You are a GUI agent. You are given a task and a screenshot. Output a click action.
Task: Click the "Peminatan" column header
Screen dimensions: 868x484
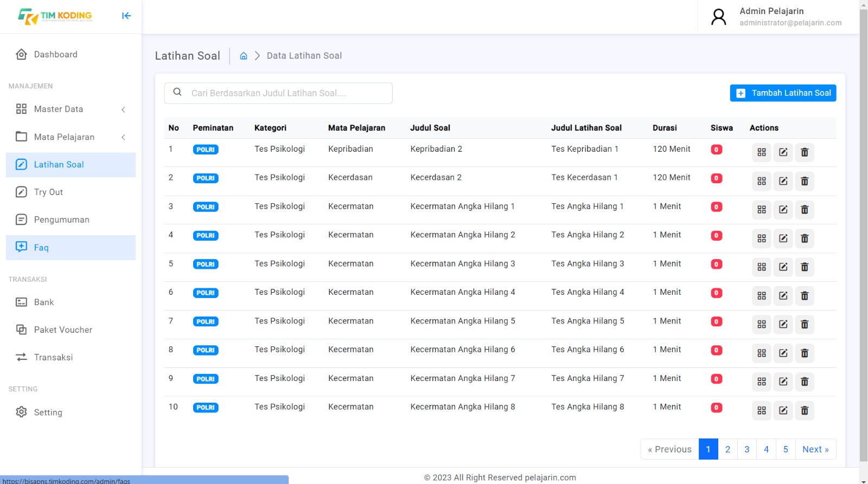pos(213,128)
